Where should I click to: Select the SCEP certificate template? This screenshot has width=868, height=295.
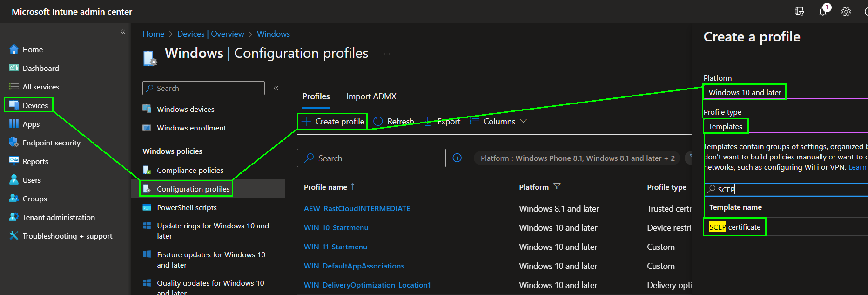[x=734, y=227]
